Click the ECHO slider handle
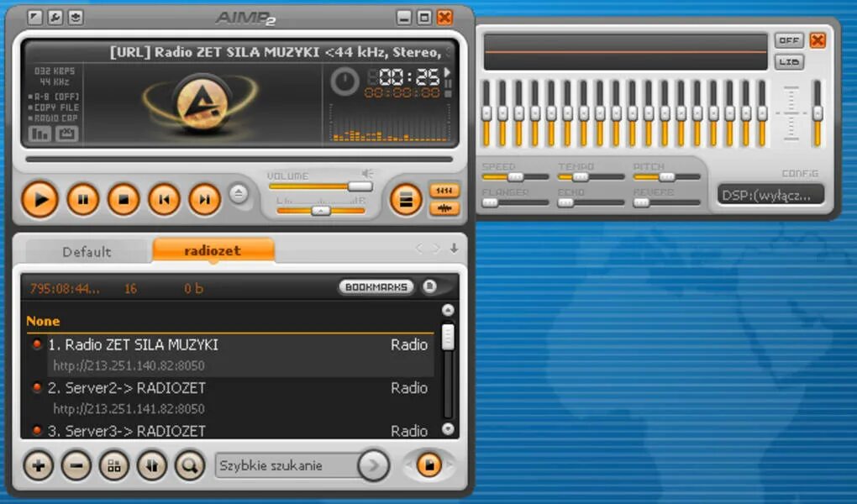The height and width of the screenshot is (504, 857). 565,202
